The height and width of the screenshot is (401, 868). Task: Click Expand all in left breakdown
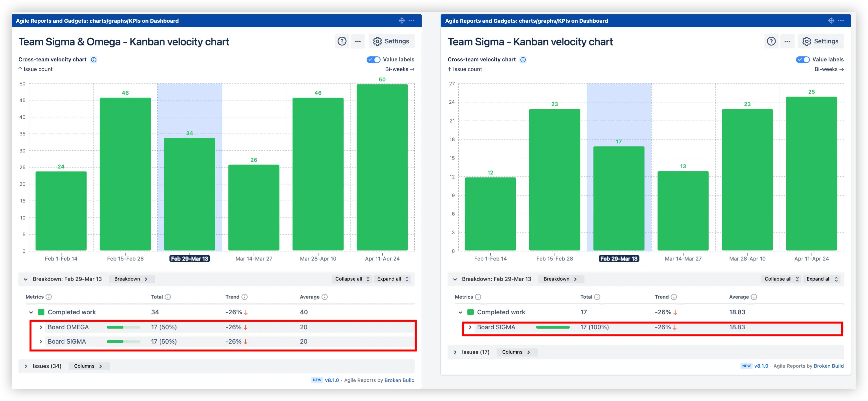coord(393,279)
